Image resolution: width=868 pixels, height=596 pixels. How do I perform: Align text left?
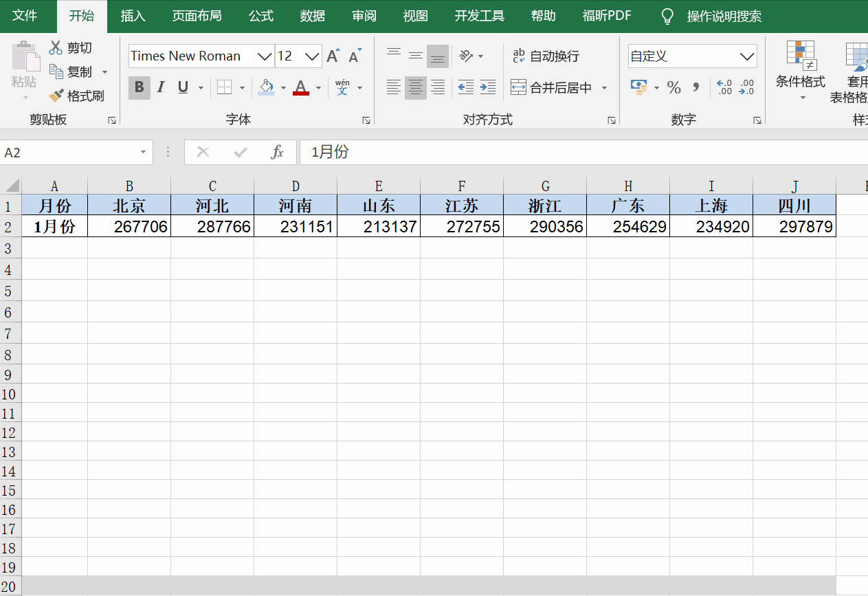pos(394,87)
